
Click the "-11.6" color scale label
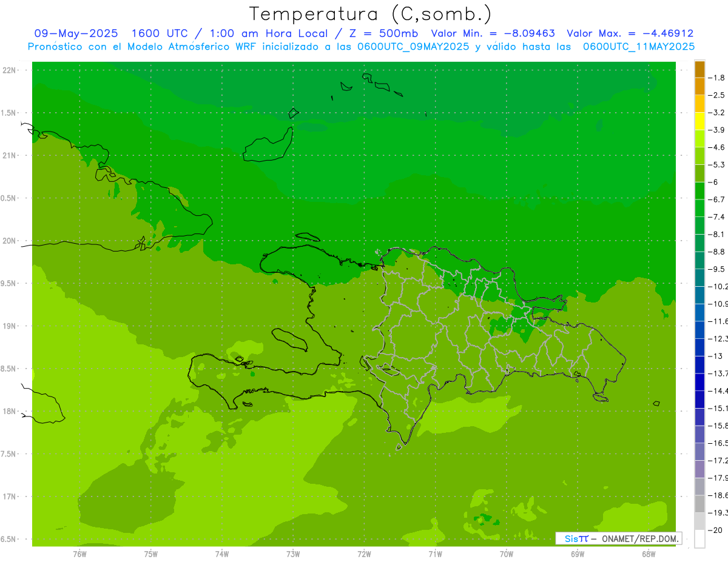coord(718,321)
